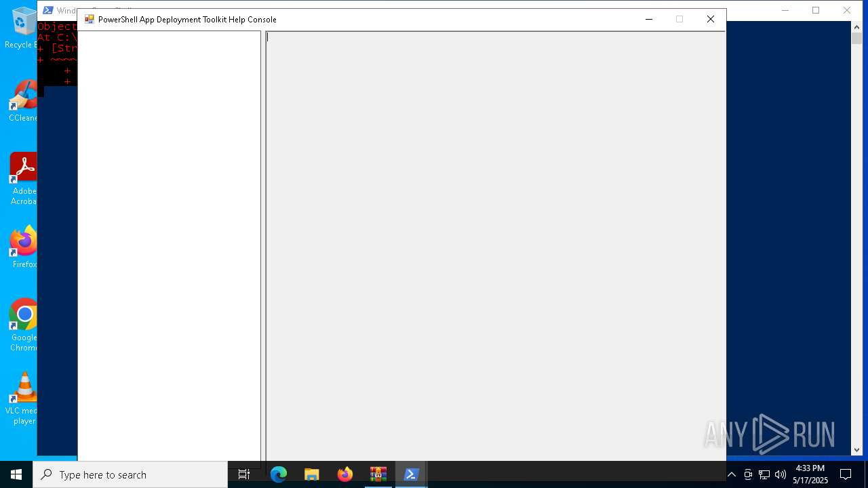This screenshot has width=868, height=488.
Task: Open Firefox from the taskbar
Action: click(345, 474)
